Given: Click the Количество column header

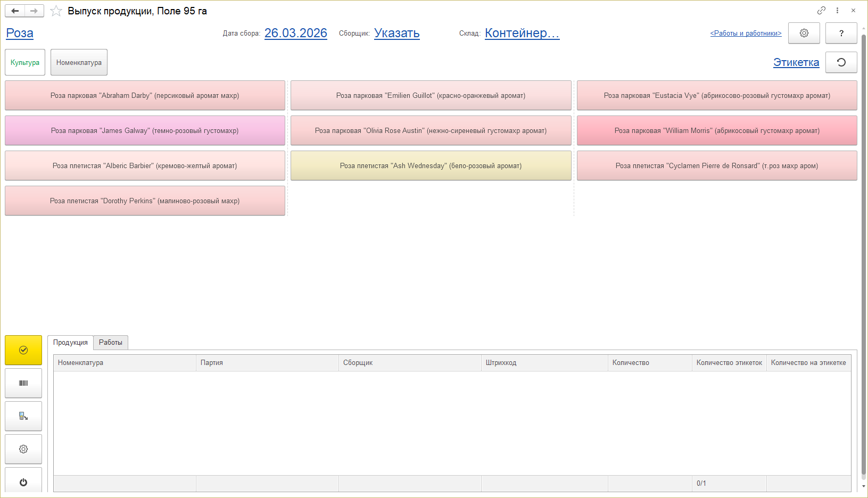Looking at the screenshot, I should pos(650,363).
